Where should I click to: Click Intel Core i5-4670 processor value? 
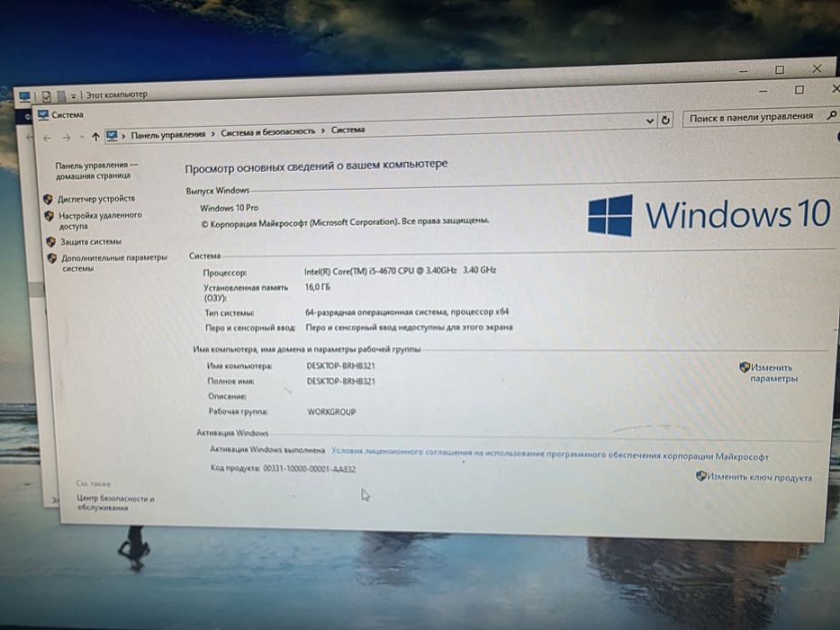coord(400,271)
